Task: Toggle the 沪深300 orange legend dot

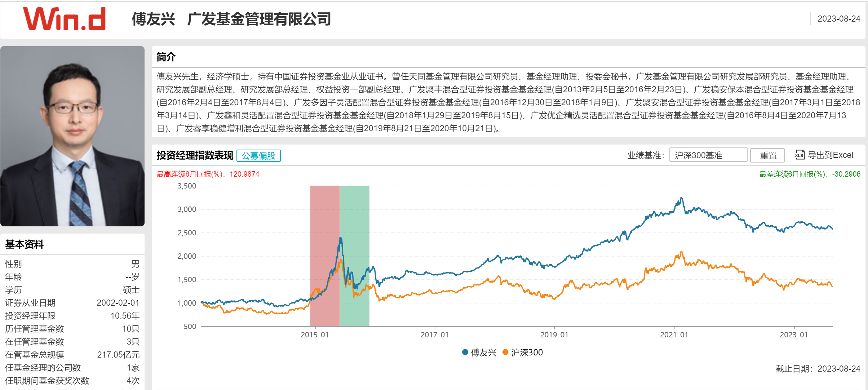Action: point(505,352)
